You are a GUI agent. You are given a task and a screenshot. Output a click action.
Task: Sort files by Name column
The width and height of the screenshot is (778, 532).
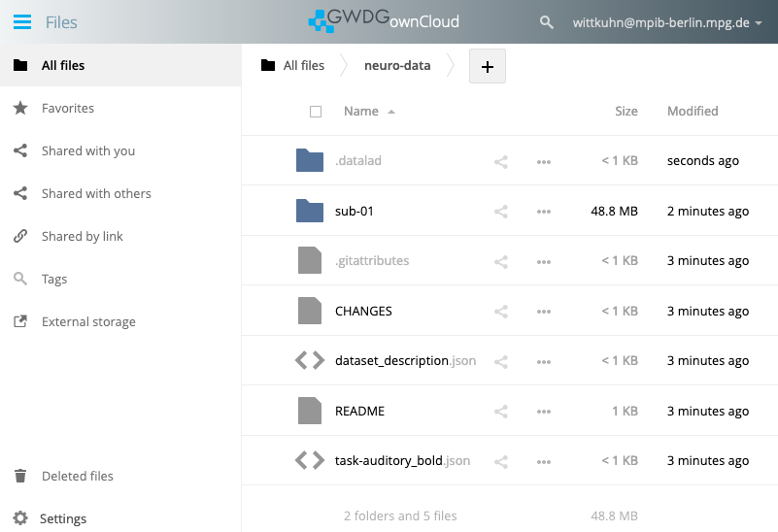[361, 112]
